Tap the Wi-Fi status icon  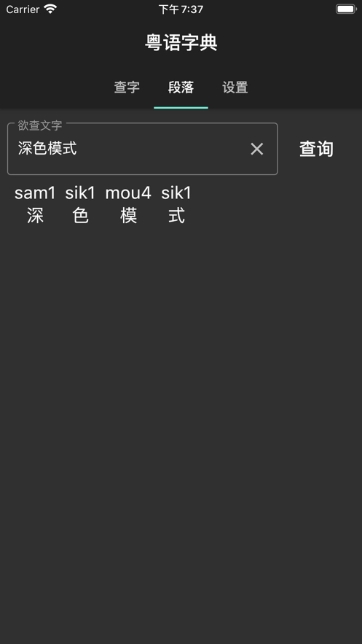[x=50, y=9]
